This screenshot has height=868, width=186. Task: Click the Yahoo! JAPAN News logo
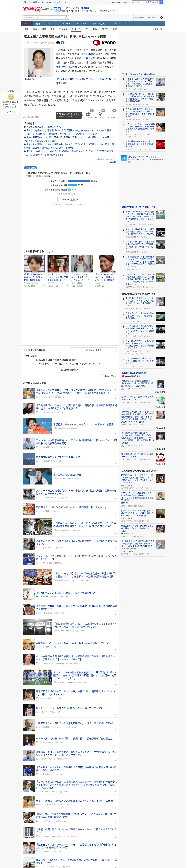click(37, 9)
